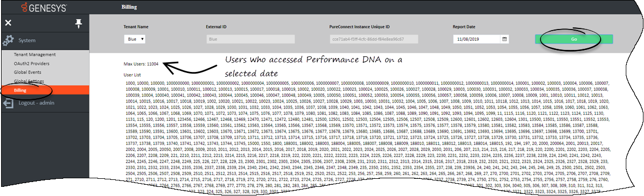Click the Report Date input field
The image size is (644, 196).
[x=477, y=39]
